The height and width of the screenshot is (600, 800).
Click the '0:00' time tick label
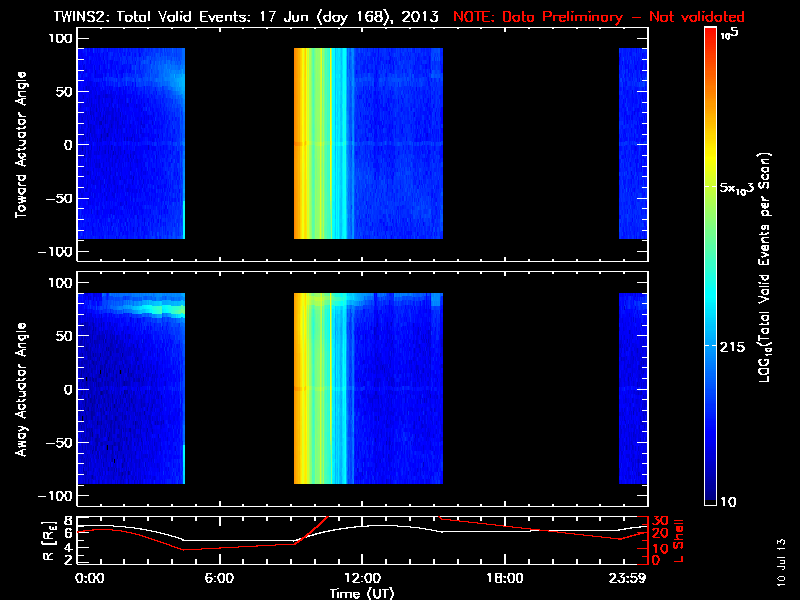click(90, 578)
